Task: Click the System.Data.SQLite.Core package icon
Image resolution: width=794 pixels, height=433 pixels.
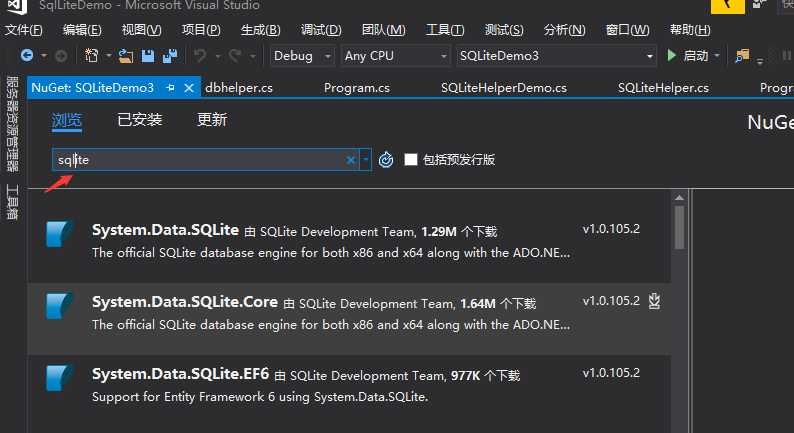Action: coord(59,306)
